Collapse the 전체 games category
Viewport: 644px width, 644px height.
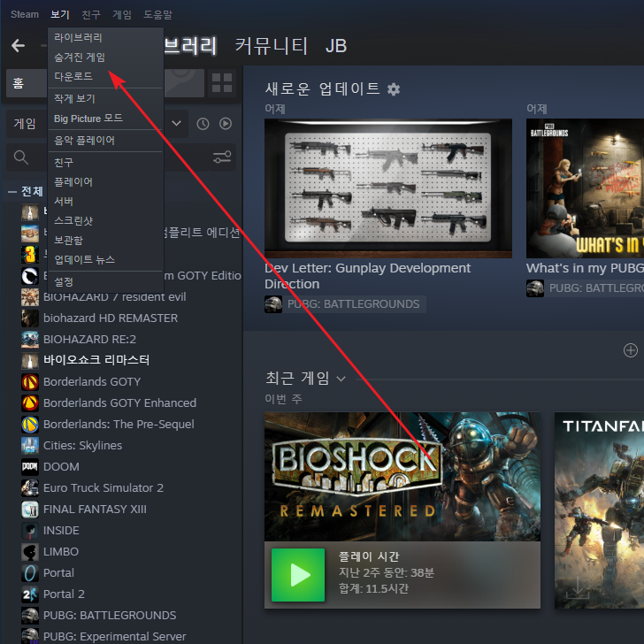point(12,192)
